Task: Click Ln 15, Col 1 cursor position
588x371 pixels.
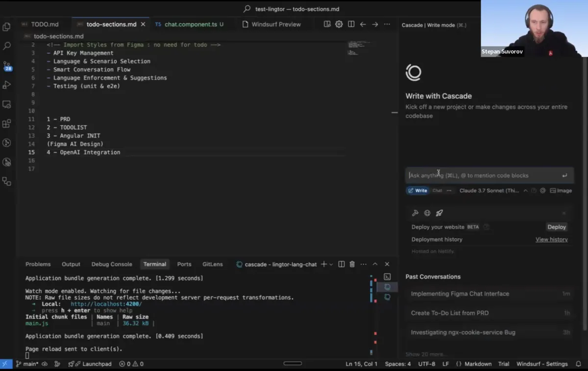Action: 361,364
